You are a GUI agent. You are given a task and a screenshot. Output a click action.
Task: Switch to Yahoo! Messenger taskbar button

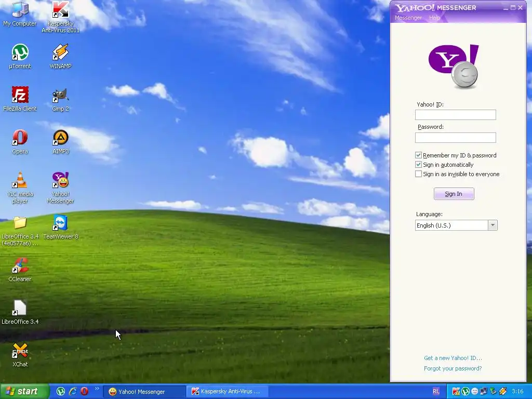[x=144, y=392]
